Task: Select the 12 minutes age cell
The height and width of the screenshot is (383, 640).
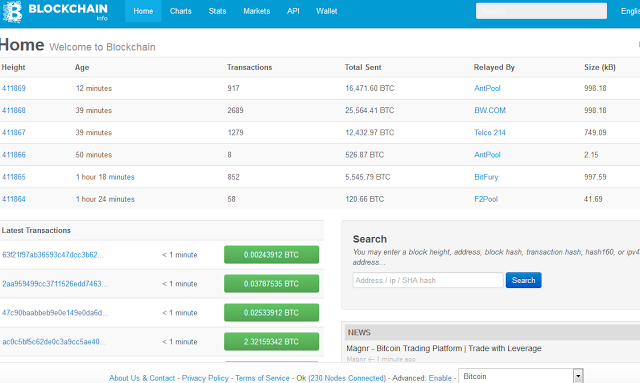Action: click(x=93, y=88)
